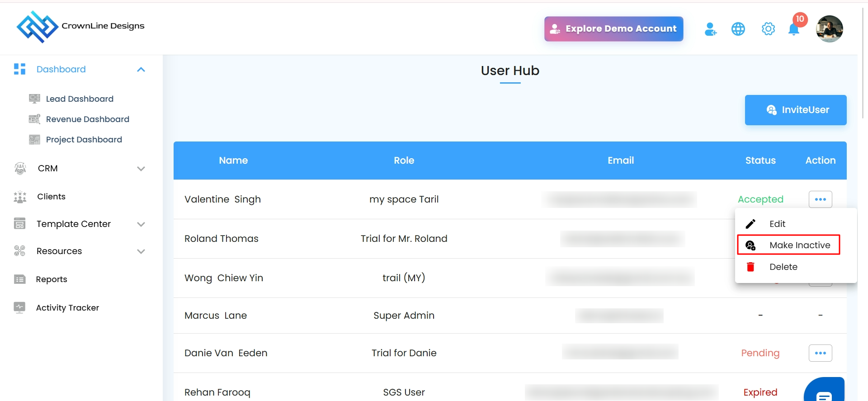The width and height of the screenshot is (868, 401).
Task: Expand the CRM menu
Action: coord(141,169)
